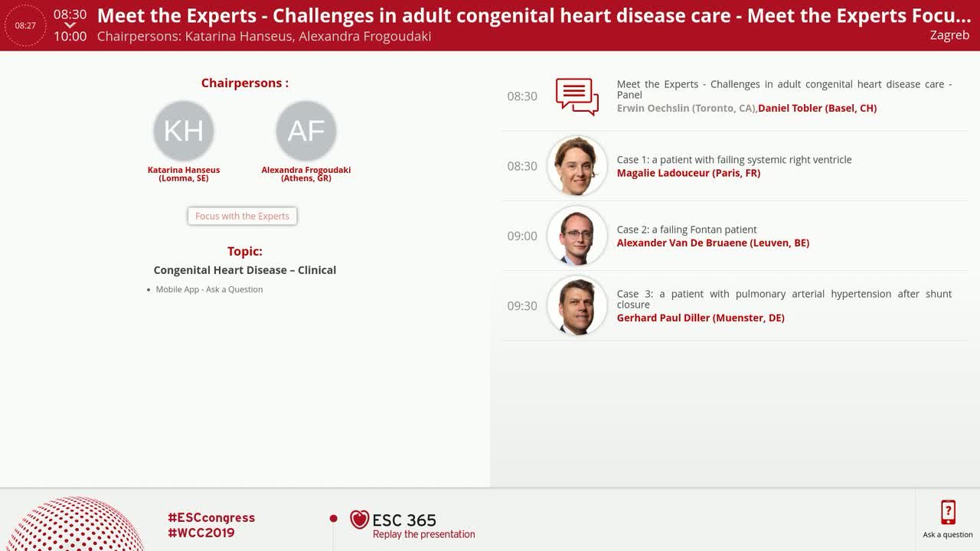
Task: Expand the session time chevron arrow
Action: pos(70,25)
